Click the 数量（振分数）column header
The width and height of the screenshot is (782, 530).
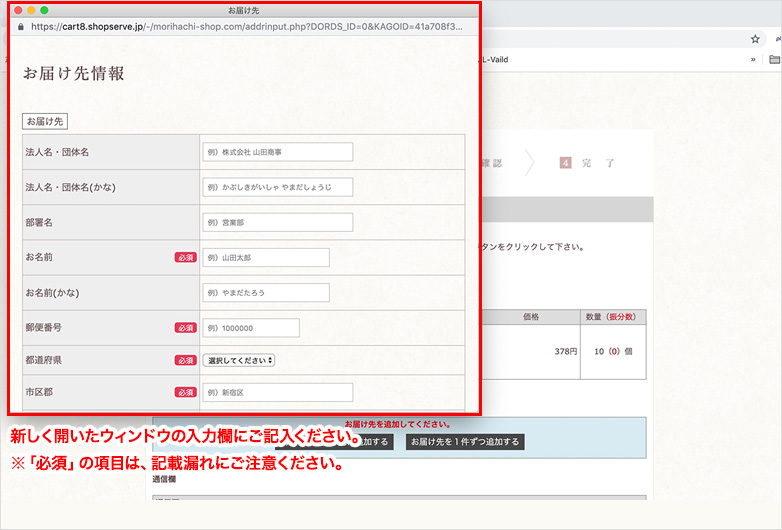pos(613,317)
